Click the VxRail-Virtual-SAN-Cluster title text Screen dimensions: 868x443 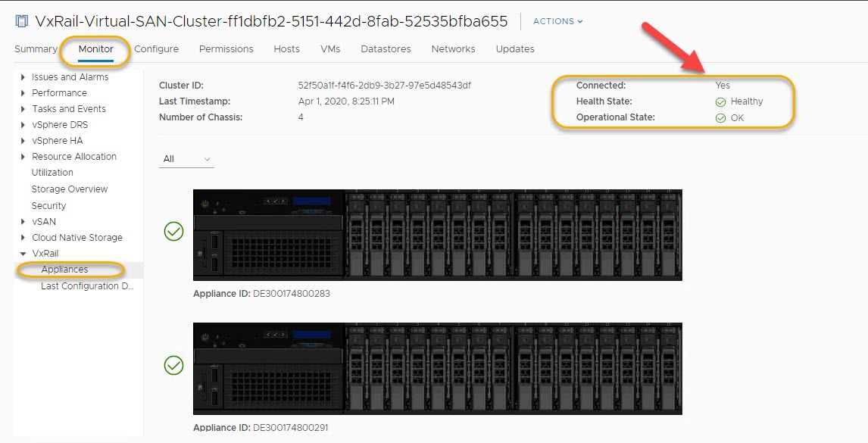click(x=271, y=21)
